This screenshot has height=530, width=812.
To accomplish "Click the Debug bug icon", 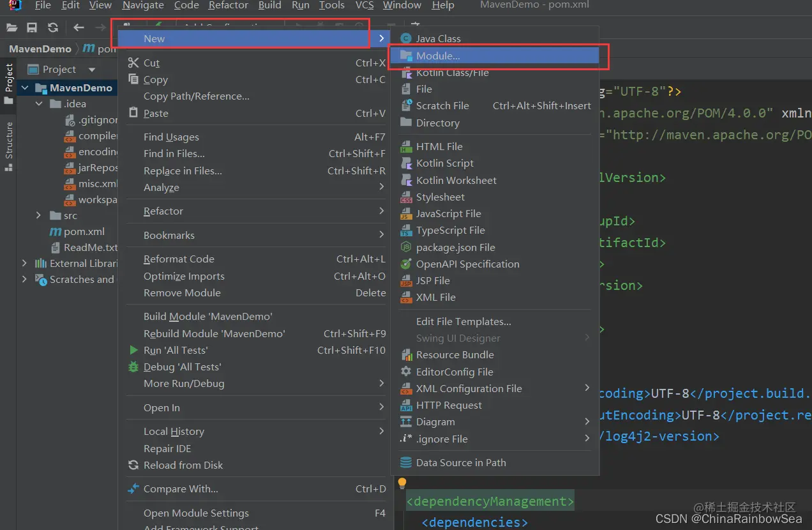I will point(133,367).
